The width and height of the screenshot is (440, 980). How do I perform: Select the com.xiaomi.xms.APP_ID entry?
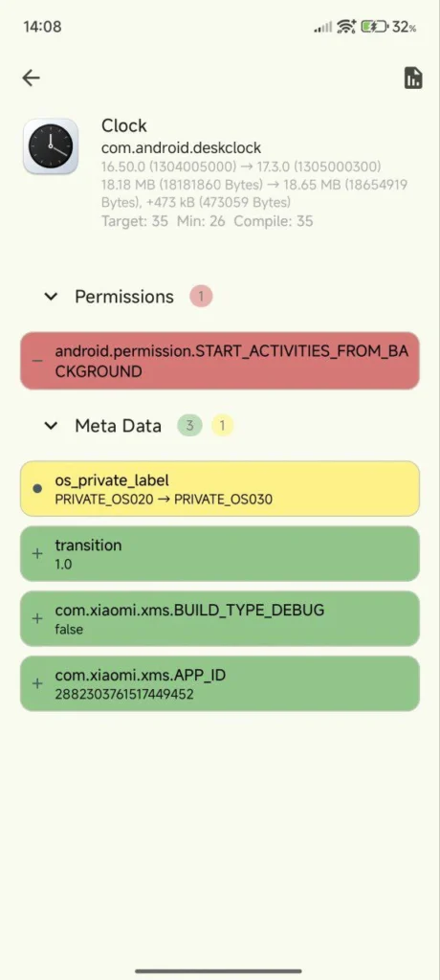pos(220,683)
